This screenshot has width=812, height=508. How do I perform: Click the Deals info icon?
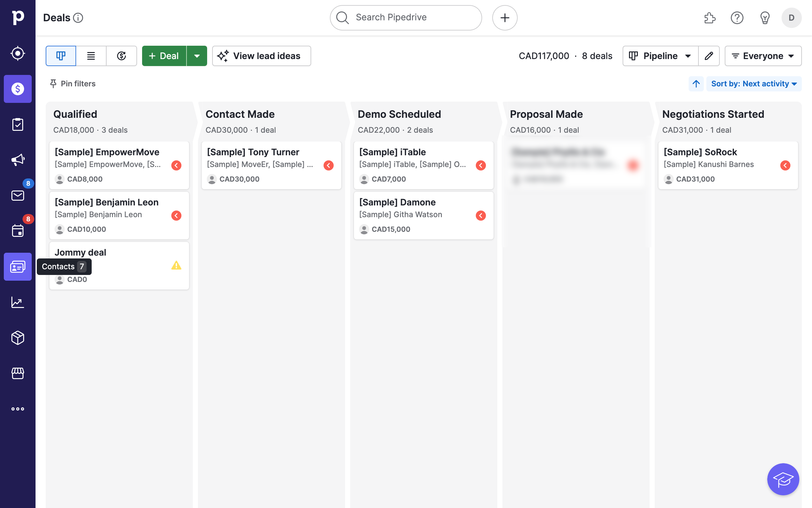tap(78, 18)
